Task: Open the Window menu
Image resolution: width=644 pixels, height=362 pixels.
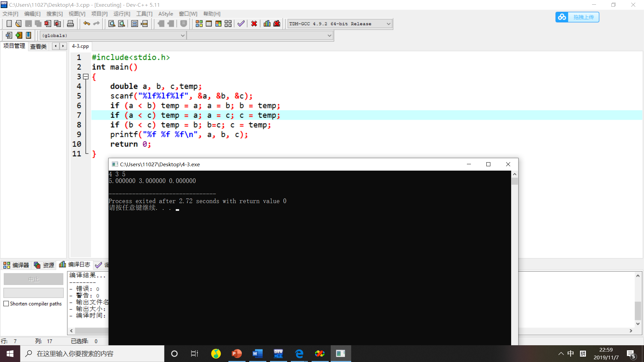Action: tap(188, 14)
